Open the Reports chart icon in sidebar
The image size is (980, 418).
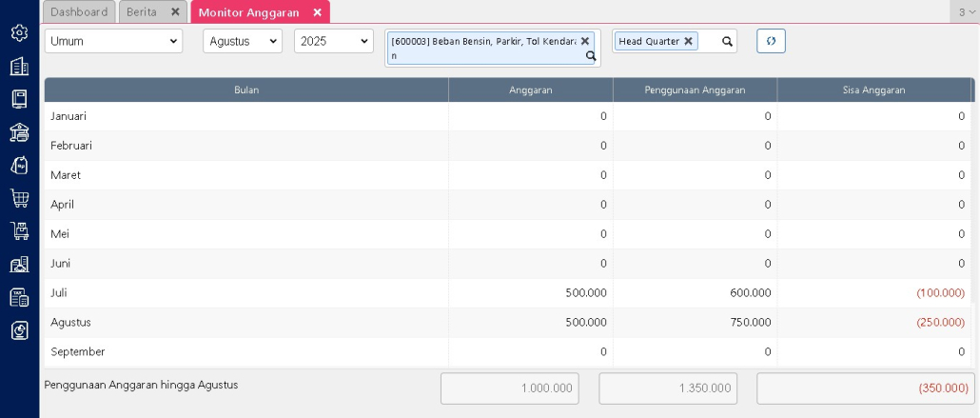coord(18,330)
